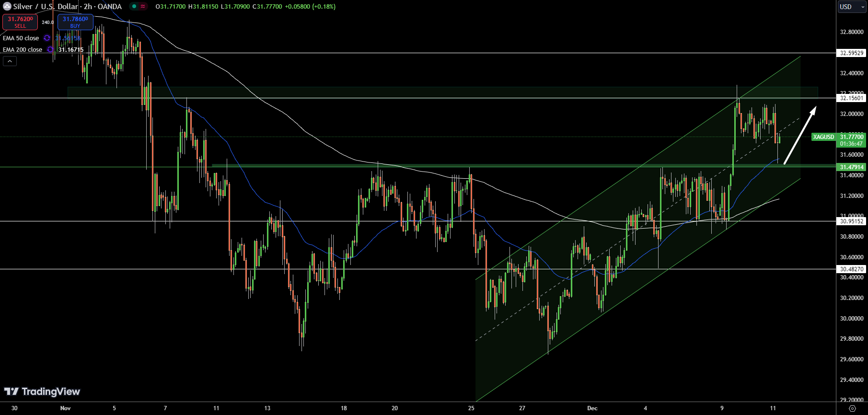Click the close price C31.77700 value
The width and height of the screenshot is (868, 415).
(x=266, y=6)
